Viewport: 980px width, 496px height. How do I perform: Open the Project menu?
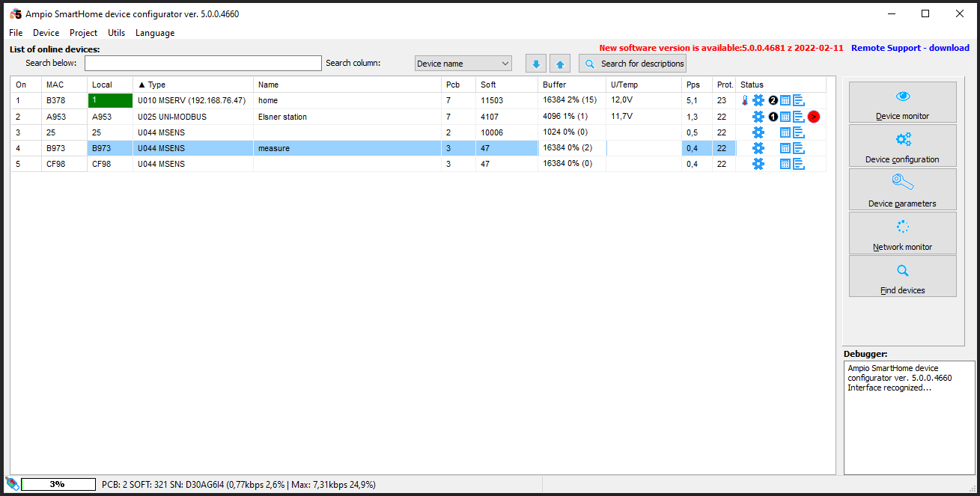[83, 33]
